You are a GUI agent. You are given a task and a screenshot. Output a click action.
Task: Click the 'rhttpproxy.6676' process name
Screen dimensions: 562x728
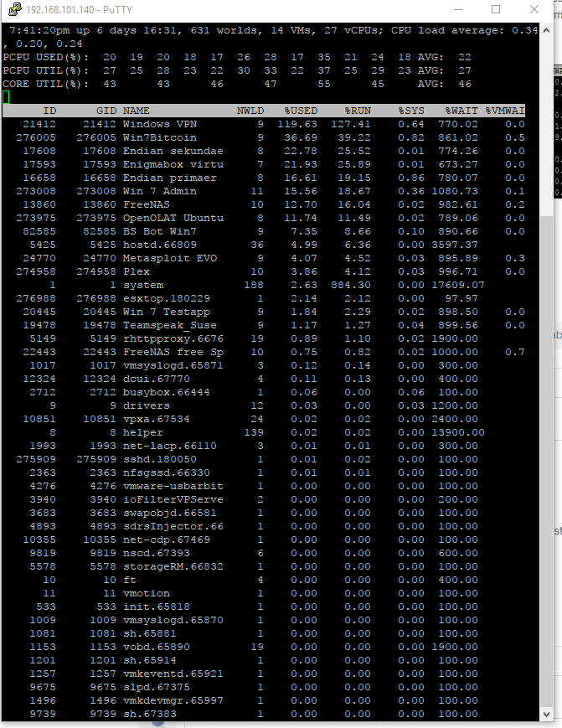pyautogui.click(x=173, y=338)
